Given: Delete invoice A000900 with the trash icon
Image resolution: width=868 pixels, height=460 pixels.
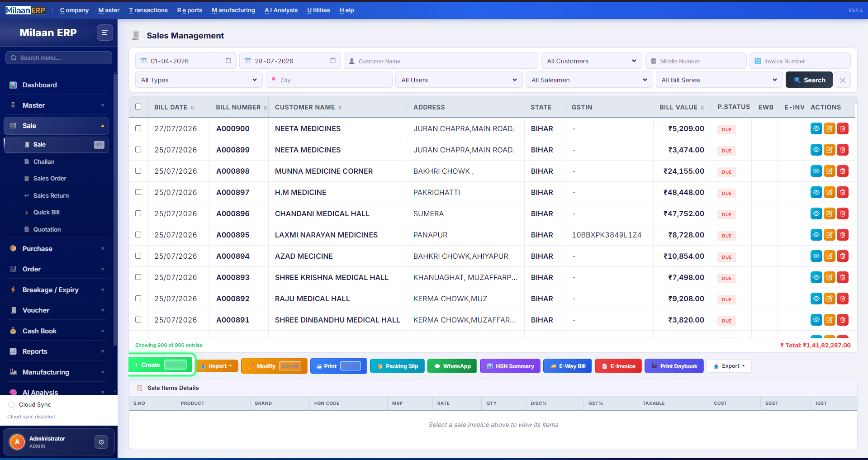Looking at the screenshot, I should point(843,128).
